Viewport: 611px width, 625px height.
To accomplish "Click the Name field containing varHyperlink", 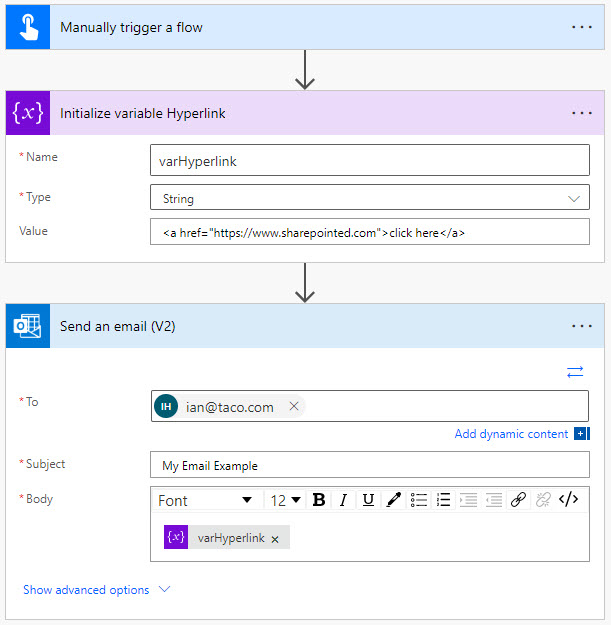I will (369, 160).
